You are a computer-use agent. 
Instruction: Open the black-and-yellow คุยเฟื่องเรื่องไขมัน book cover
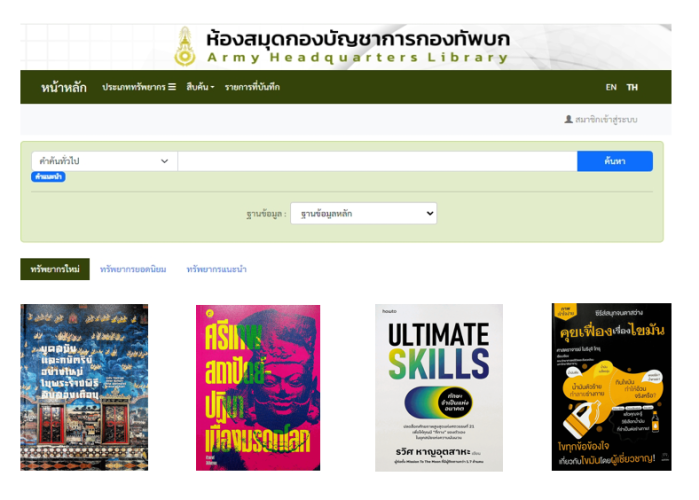coord(611,387)
